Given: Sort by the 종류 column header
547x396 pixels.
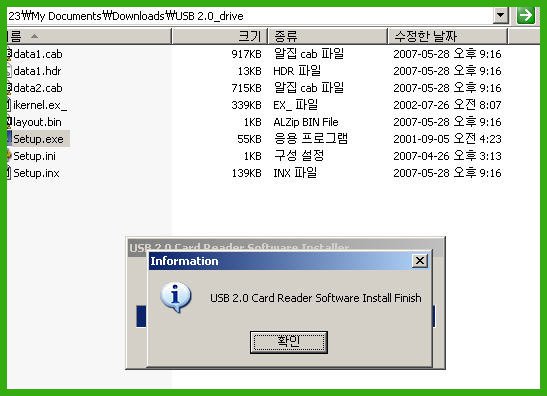Looking at the screenshot, I should tap(328, 36).
